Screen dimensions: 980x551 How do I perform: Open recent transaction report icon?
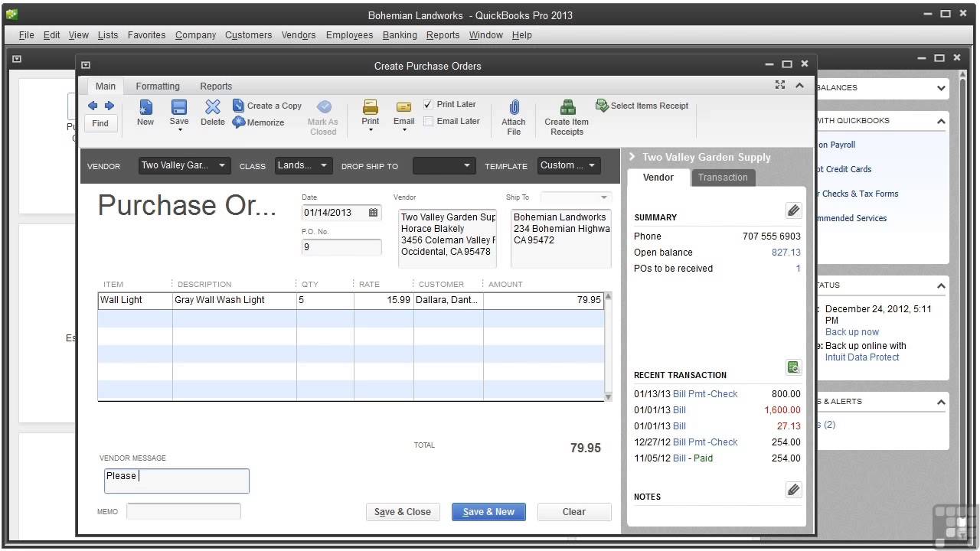click(x=793, y=367)
